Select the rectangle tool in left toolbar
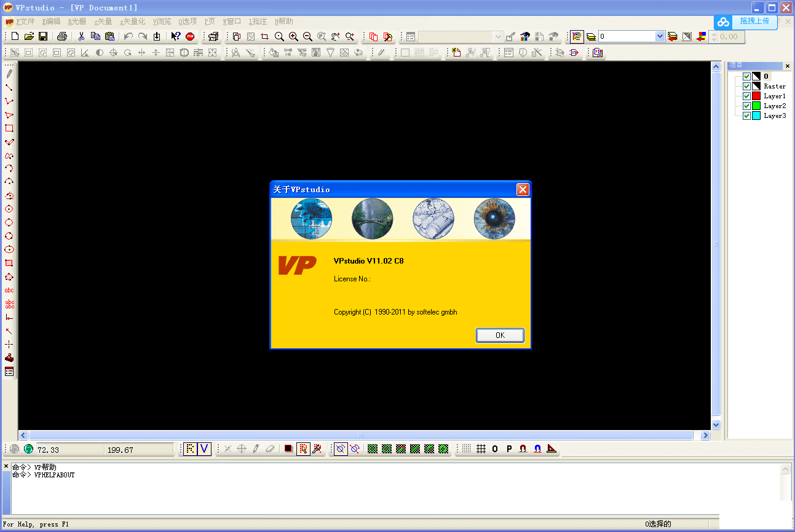This screenshot has height=532, width=795. tap(9, 128)
